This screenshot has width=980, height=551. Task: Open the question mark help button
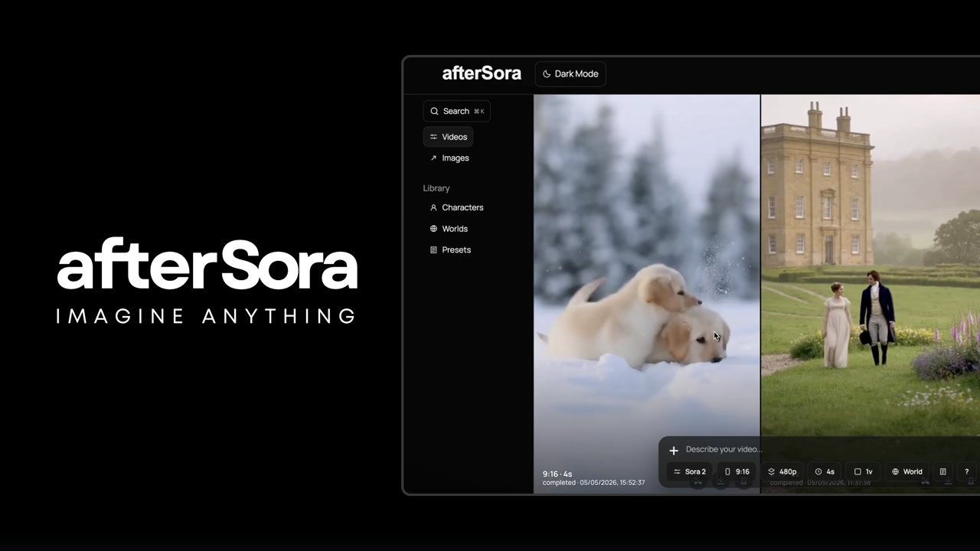point(966,472)
